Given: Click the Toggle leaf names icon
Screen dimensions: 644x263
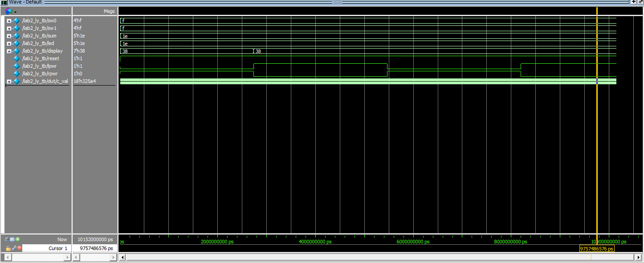Looking at the screenshot, I should (x=7, y=239).
